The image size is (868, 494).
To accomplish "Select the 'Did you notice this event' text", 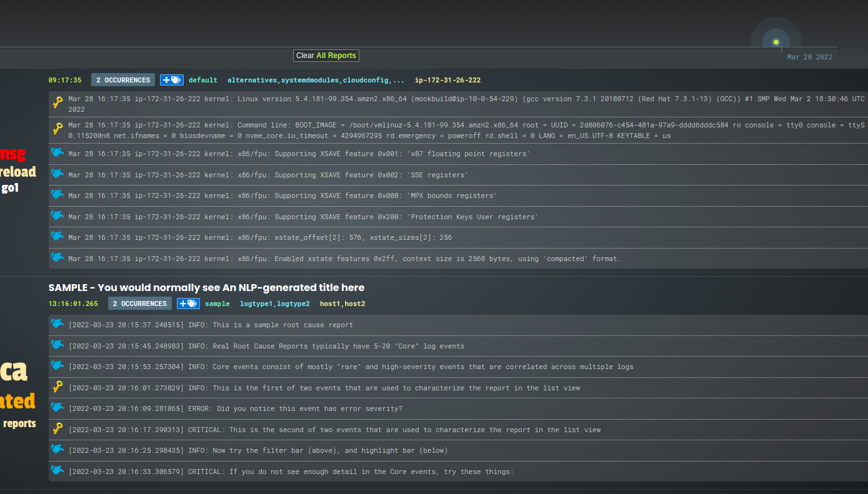I will point(236,408).
